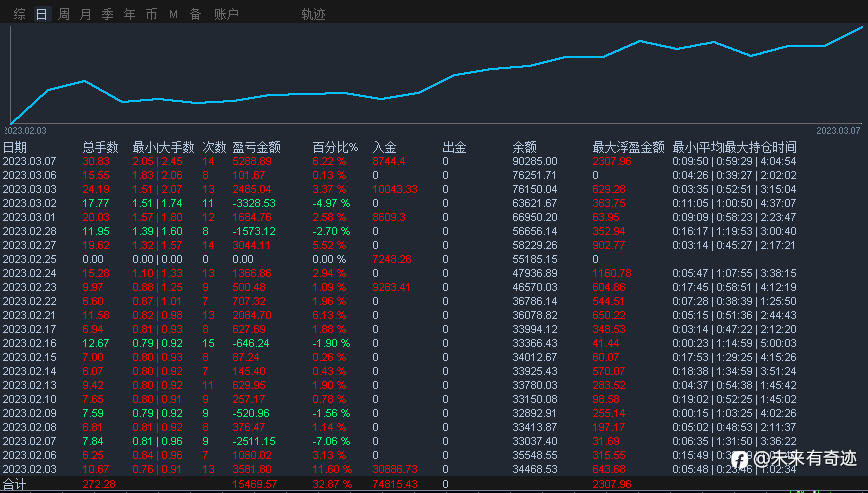
Task: Select the 年 yearly tab
Action: pos(129,14)
